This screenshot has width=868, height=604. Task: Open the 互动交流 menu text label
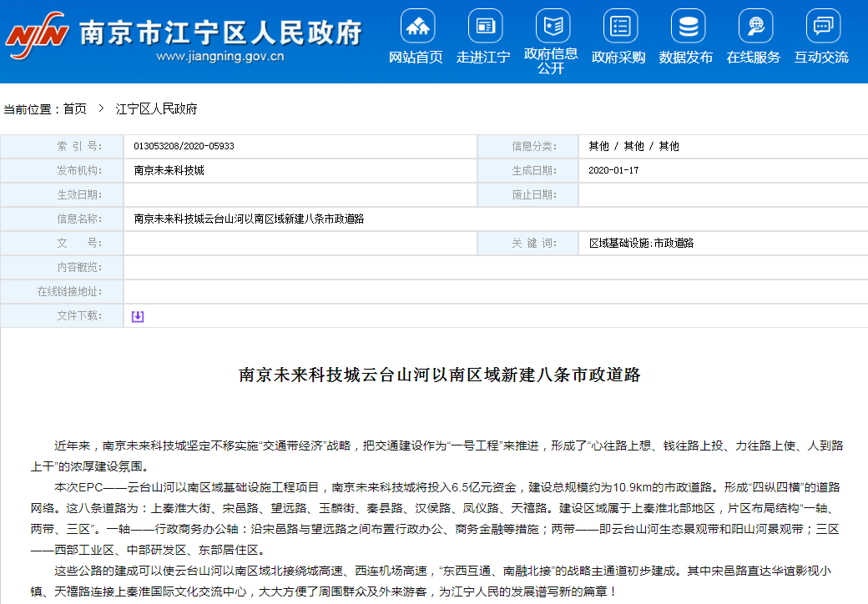pyautogui.click(x=821, y=58)
